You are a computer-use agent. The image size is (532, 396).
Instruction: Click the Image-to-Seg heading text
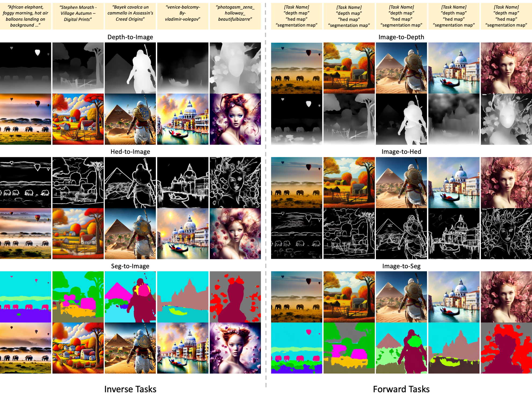tap(401, 266)
